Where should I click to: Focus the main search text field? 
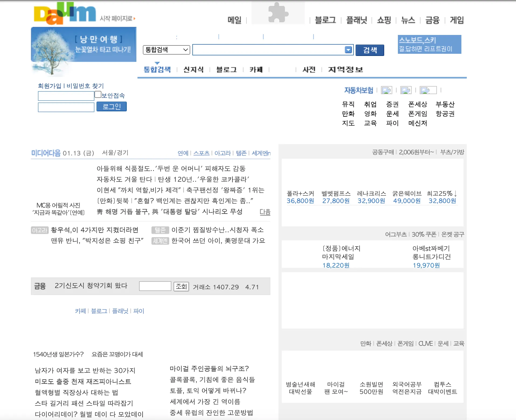[x=273, y=50]
